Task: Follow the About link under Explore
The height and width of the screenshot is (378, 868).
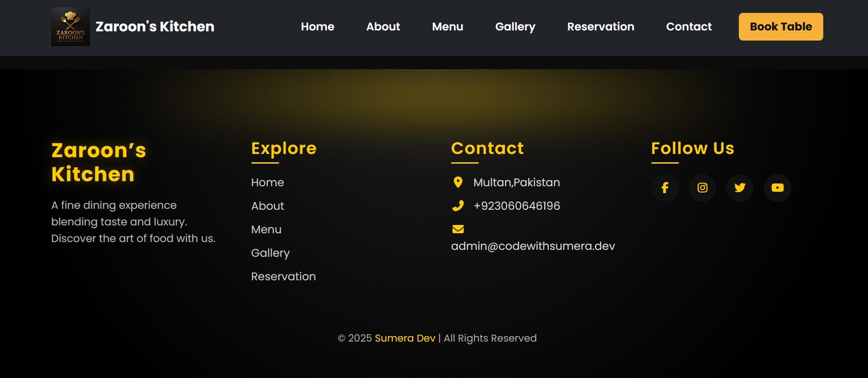Action: pyautogui.click(x=268, y=206)
